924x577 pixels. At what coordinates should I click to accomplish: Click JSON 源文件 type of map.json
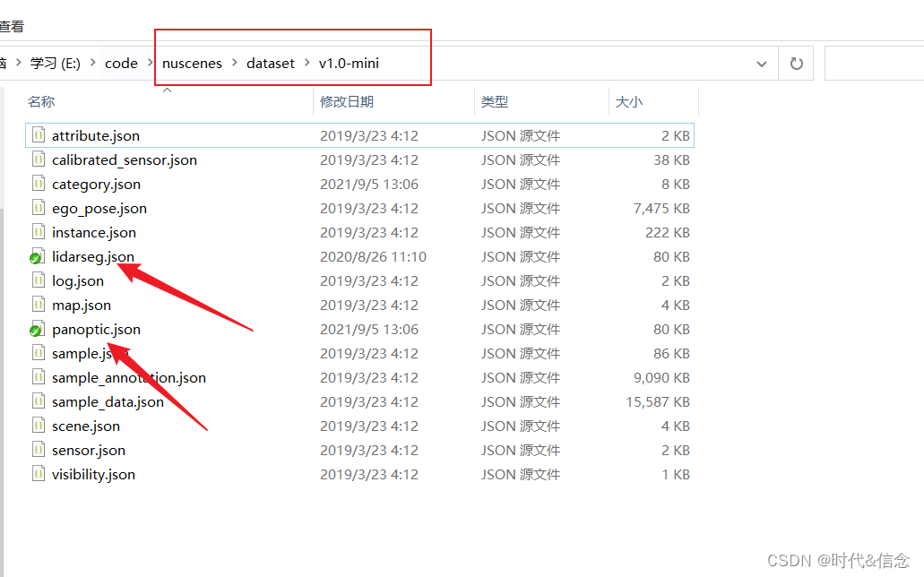521,305
